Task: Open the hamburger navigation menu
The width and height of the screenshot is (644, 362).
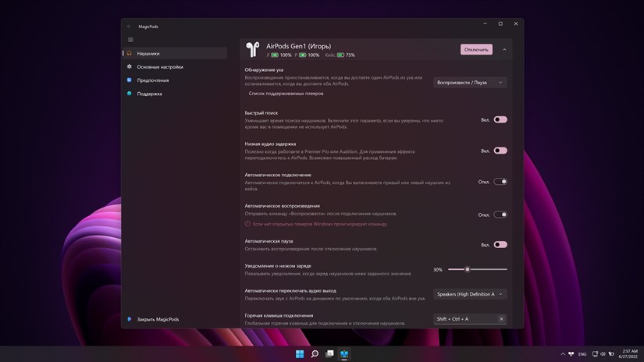Action: [130, 40]
